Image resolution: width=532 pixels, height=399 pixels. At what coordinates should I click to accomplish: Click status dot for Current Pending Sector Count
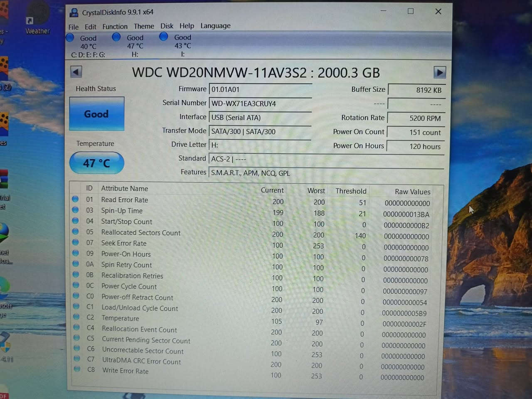coord(76,337)
